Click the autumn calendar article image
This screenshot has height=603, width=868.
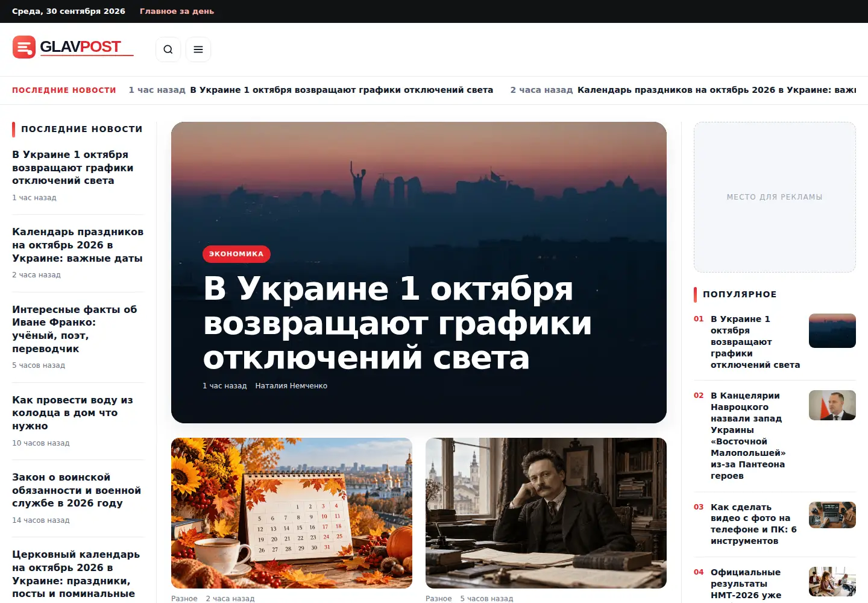point(292,513)
